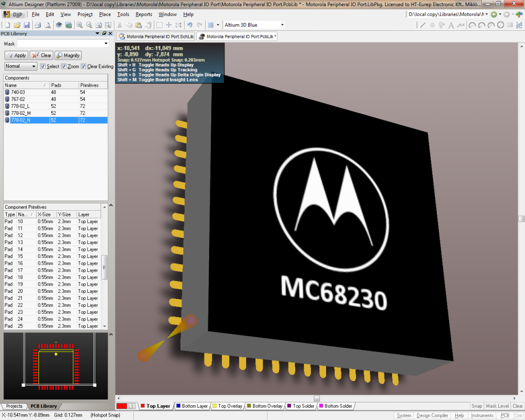Select the Top Overlay layer tab
Screen dimensions: 525x420
tap(227, 406)
